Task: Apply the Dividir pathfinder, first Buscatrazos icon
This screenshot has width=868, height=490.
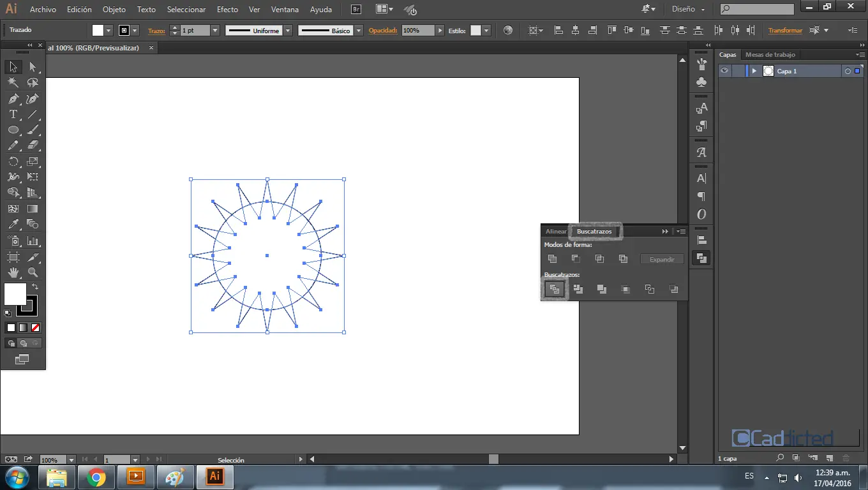Action: tap(554, 289)
